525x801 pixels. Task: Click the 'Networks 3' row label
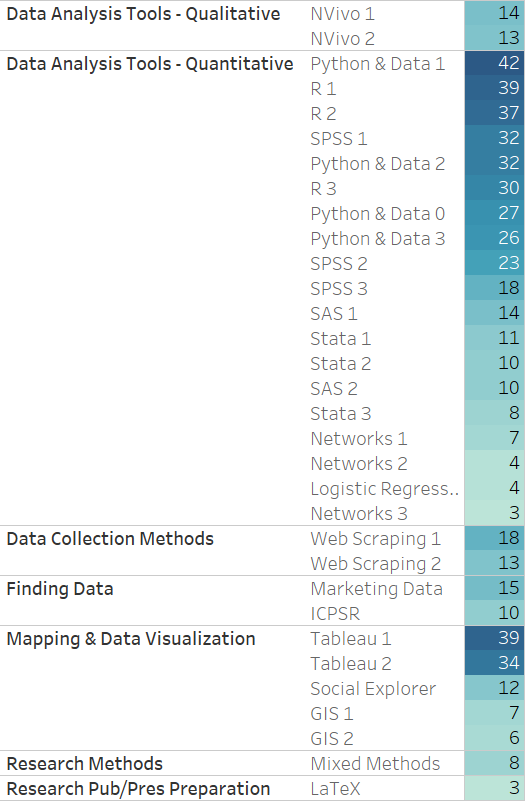[359, 514]
